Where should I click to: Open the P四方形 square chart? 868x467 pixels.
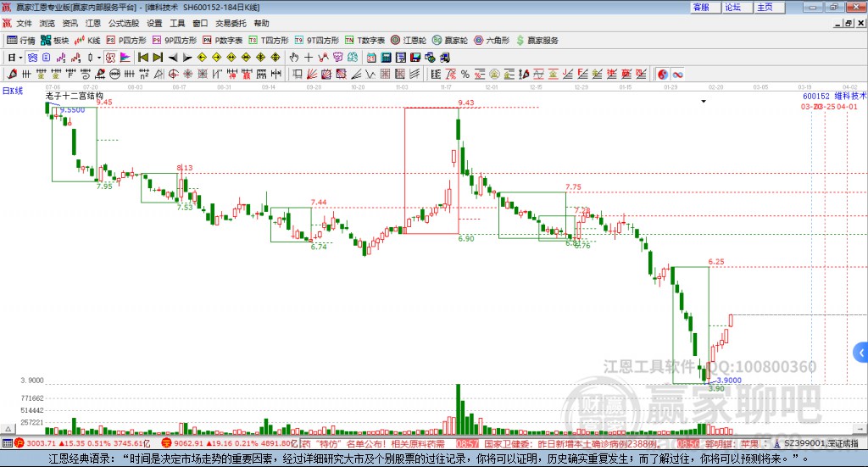126,40
